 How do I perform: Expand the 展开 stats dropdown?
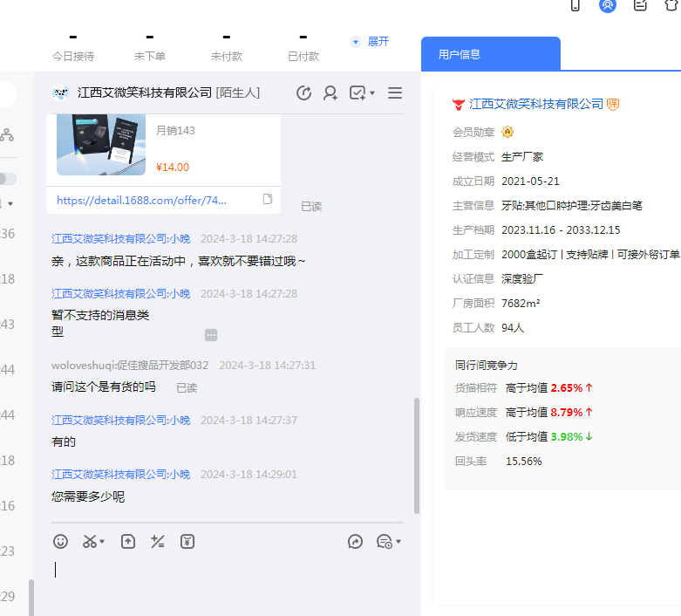click(x=370, y=42)
